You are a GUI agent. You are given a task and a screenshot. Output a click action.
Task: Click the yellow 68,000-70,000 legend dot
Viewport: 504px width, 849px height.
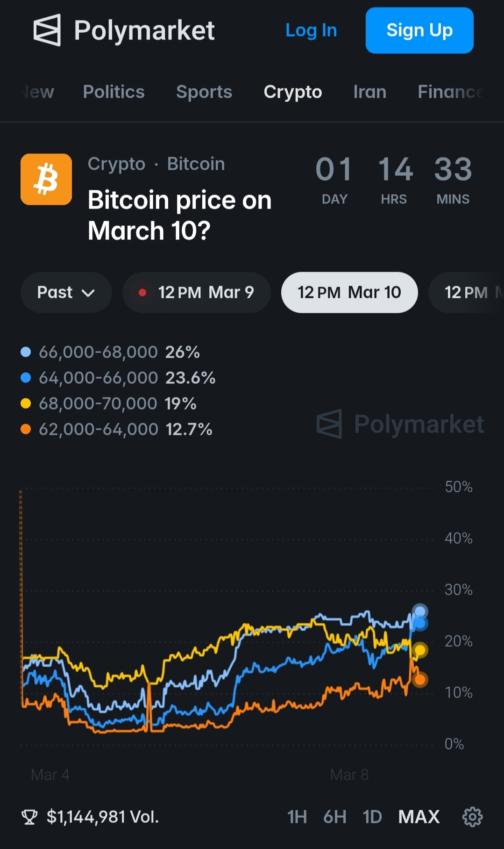point(26,403)
